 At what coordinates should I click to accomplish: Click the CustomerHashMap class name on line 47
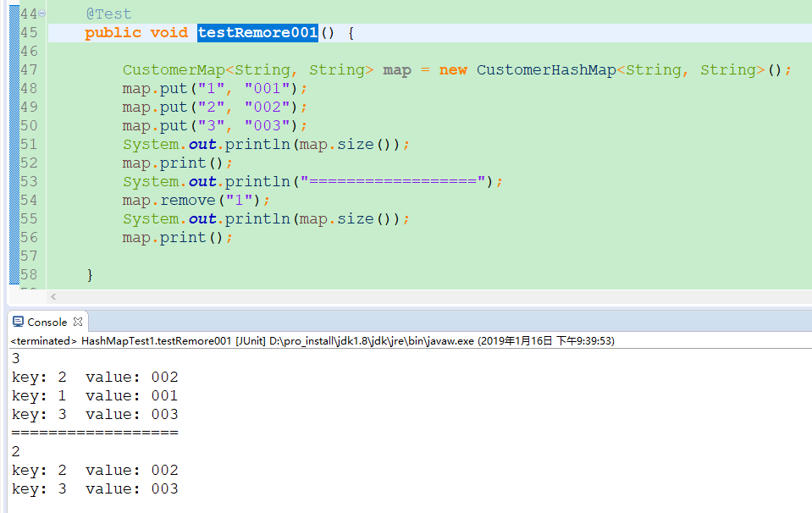pyautogui.click(x=546, y=70)
